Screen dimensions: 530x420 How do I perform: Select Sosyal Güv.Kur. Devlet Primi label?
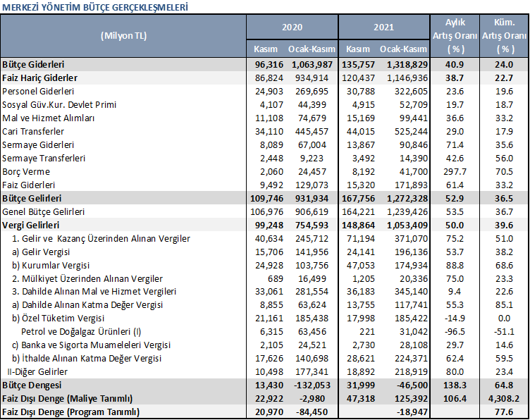click(59, 105)
